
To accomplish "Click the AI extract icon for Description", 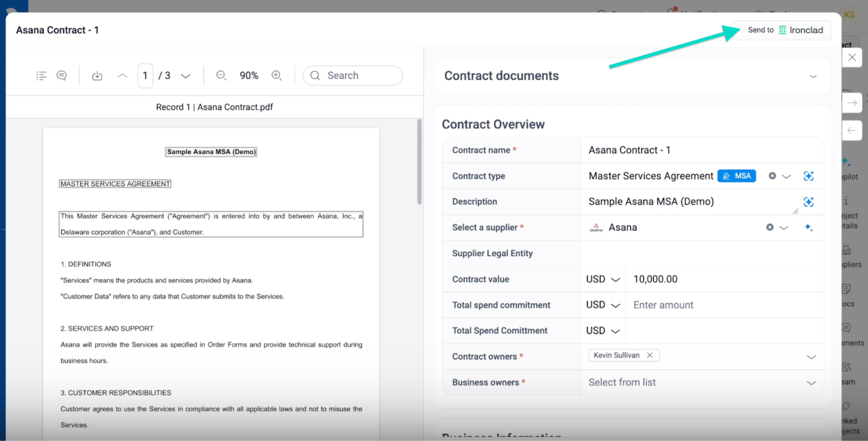I will coord(808,202).
